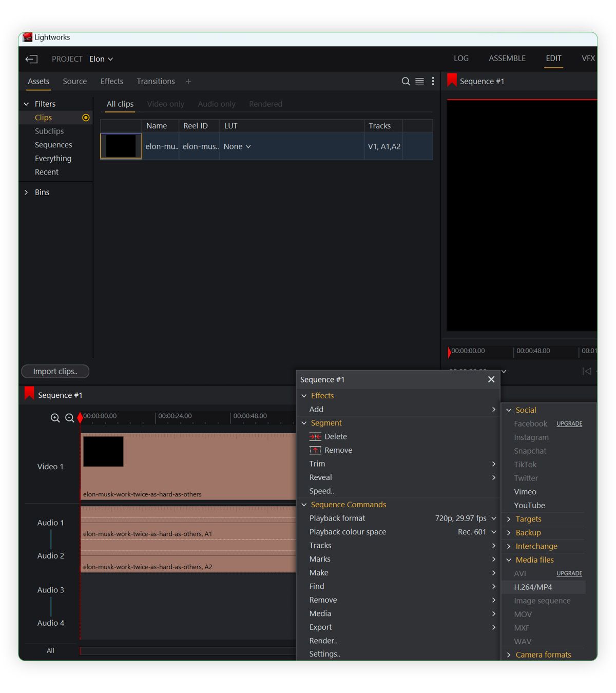The width and height of the screenshot is (616, 693).
Task: Open the Playback format 720p dropdown
Action: click(x=466, y=518)
